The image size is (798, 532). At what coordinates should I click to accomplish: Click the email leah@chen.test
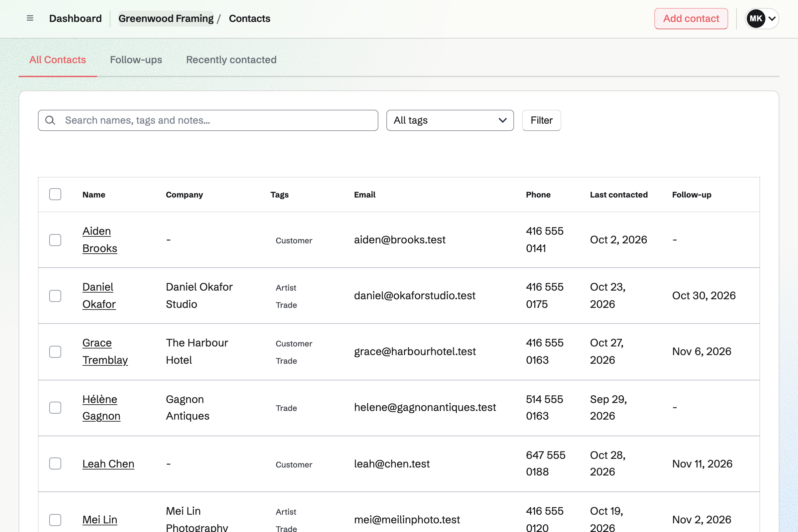click(x=392, y=464)
